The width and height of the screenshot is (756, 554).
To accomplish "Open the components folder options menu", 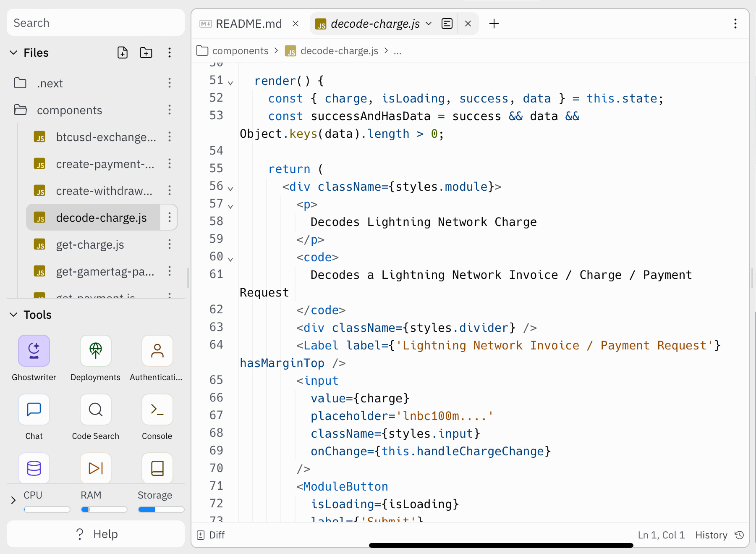I will [170, 110].
